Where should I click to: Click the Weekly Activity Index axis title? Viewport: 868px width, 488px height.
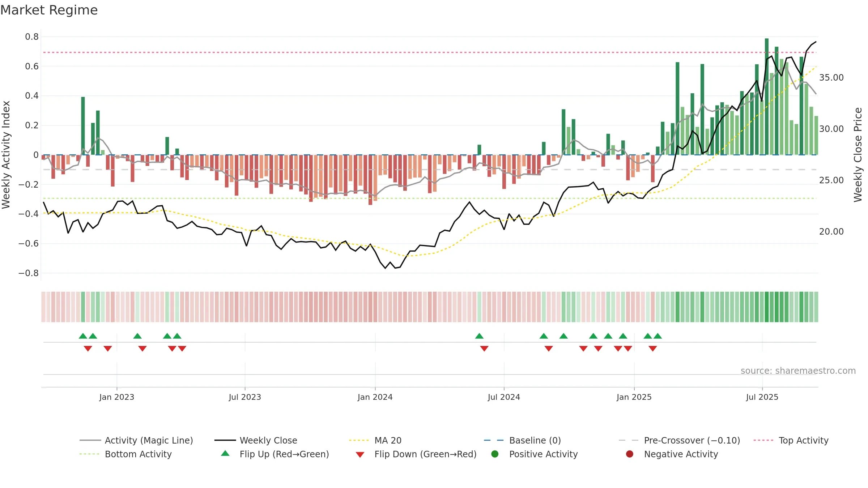pos(6,155)
